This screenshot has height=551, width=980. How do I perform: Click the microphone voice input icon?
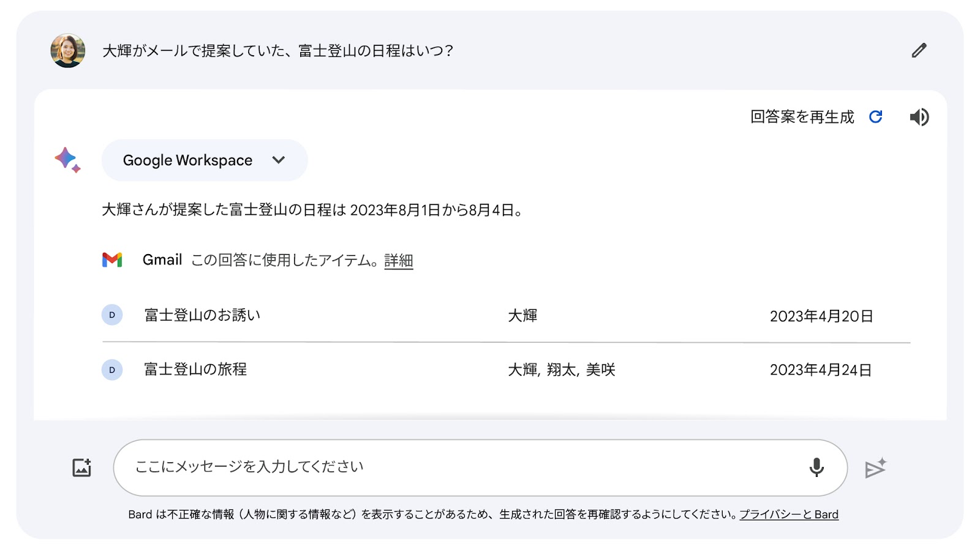click(x=816, y=467)
